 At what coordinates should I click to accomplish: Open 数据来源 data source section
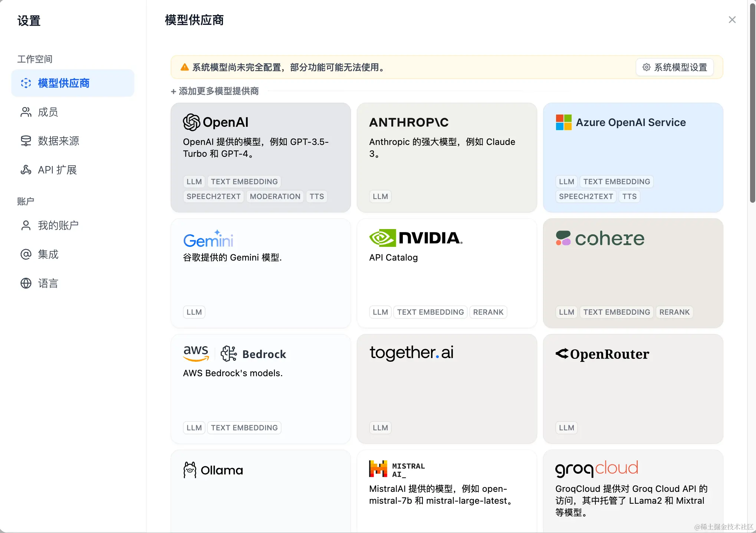pyautogui.click(x=58, y=141)
